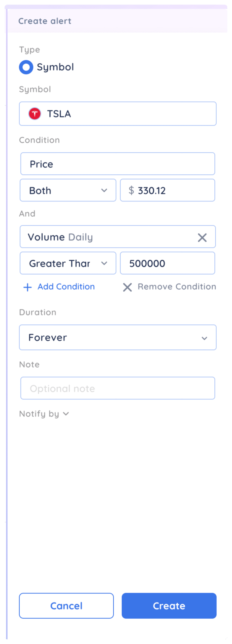Click the Tesla logo icon
The image size is (232, 644).
point(35,114)
